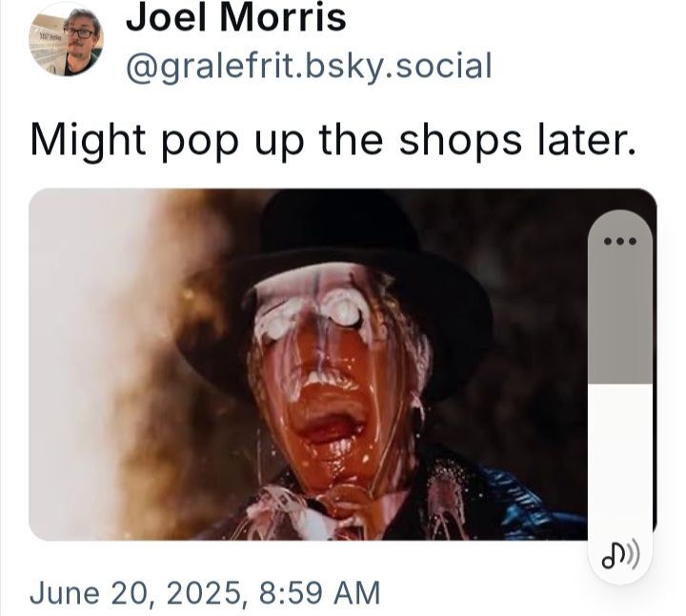
Task: Visit the @gralefrit.bsky.social handle
Action: tap(309, 67)
